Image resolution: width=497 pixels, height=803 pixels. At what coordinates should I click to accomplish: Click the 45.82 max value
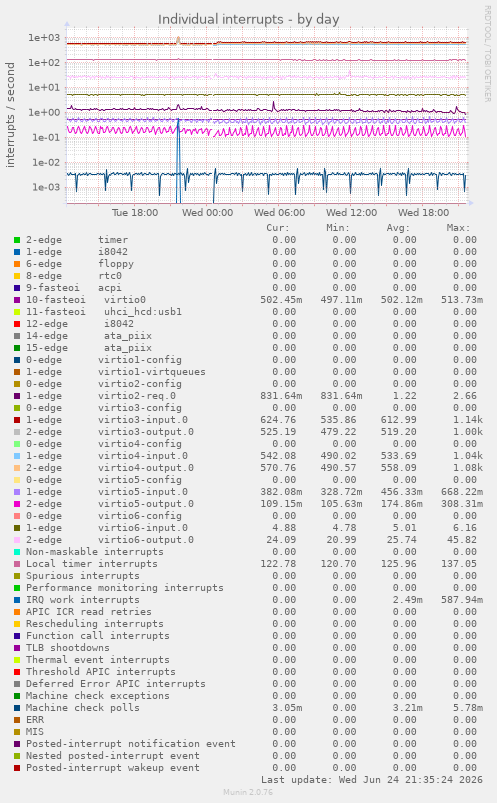(462, 540)
